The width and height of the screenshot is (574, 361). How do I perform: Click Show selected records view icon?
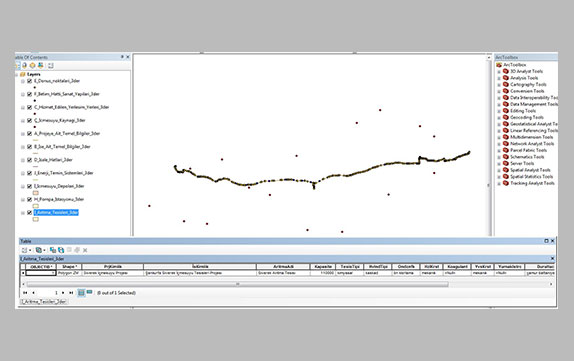click(x=89, y=293)
